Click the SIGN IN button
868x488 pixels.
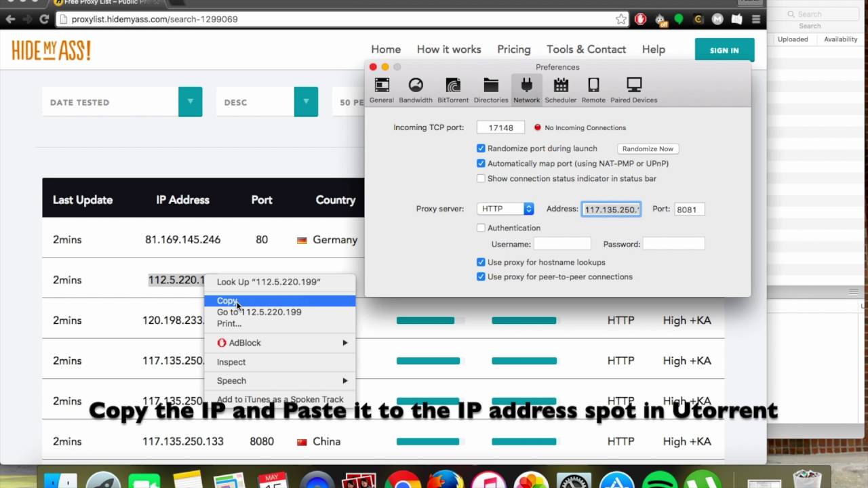click(724, 50)
